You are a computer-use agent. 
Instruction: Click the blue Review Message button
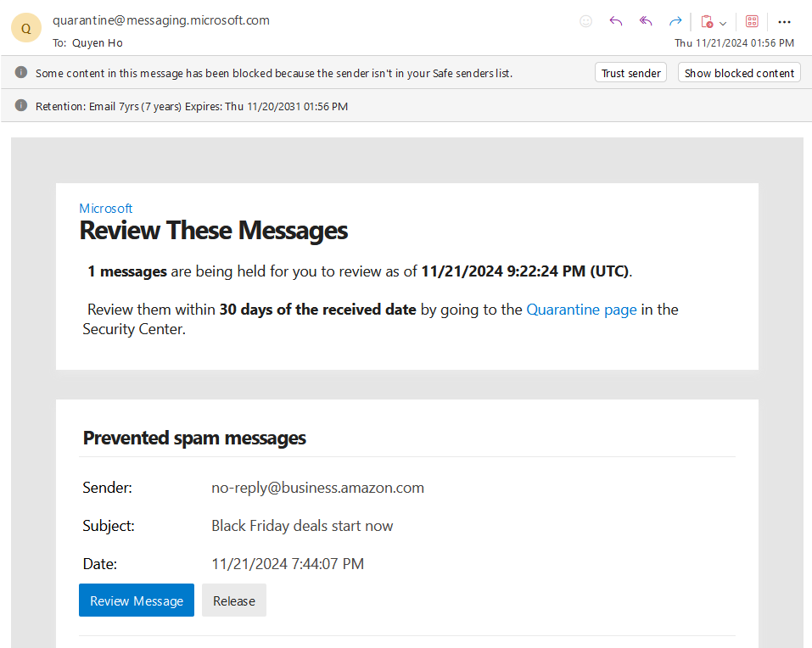137,601
